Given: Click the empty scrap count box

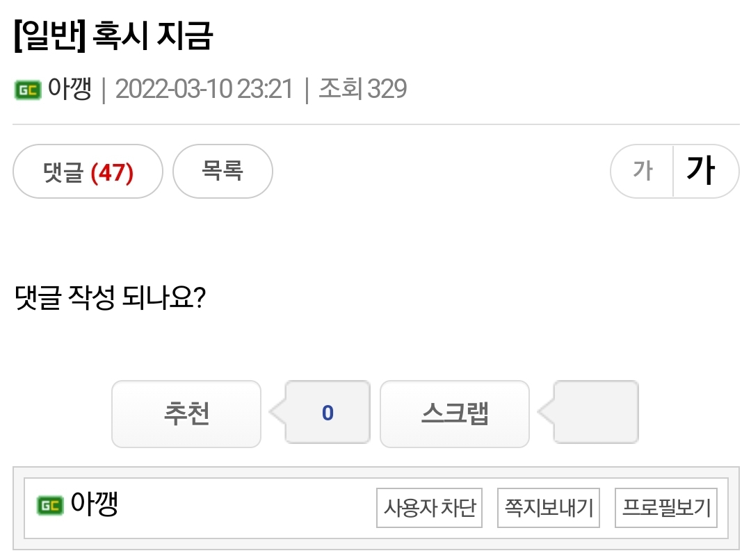Looking at the screenshot, I should [x=595, y=413].
